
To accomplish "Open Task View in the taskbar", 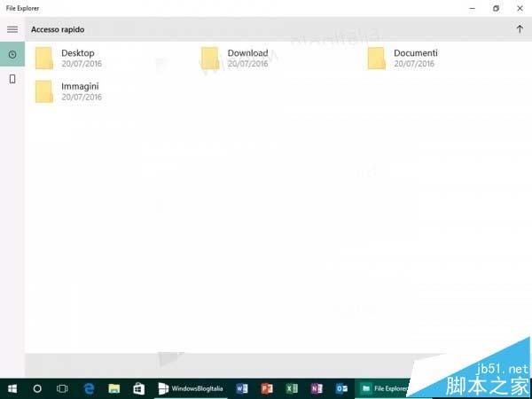I will pyautogui.click(x=62, y=388).
